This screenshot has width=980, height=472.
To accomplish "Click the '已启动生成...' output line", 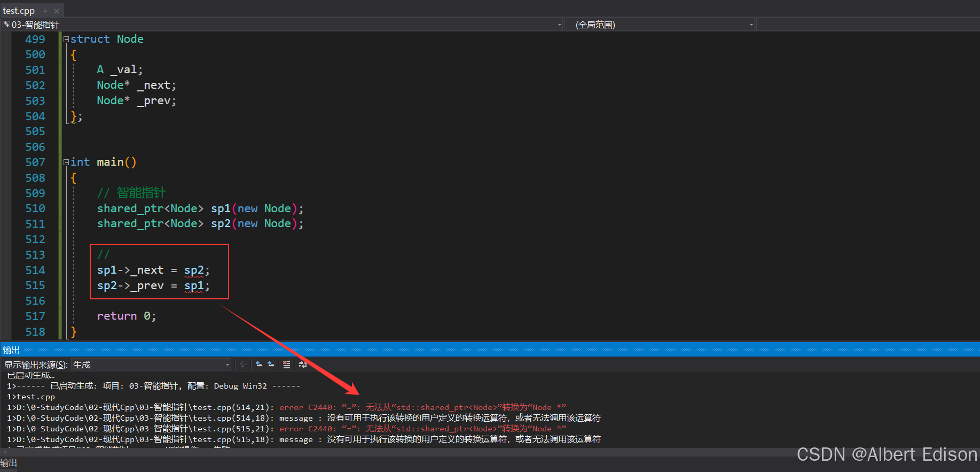I will pos(31,375).
